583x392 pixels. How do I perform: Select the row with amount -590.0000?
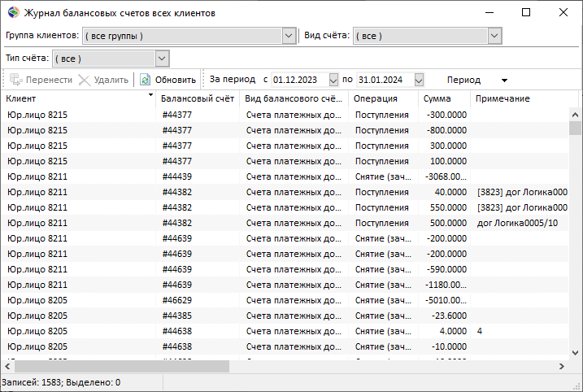285,269
